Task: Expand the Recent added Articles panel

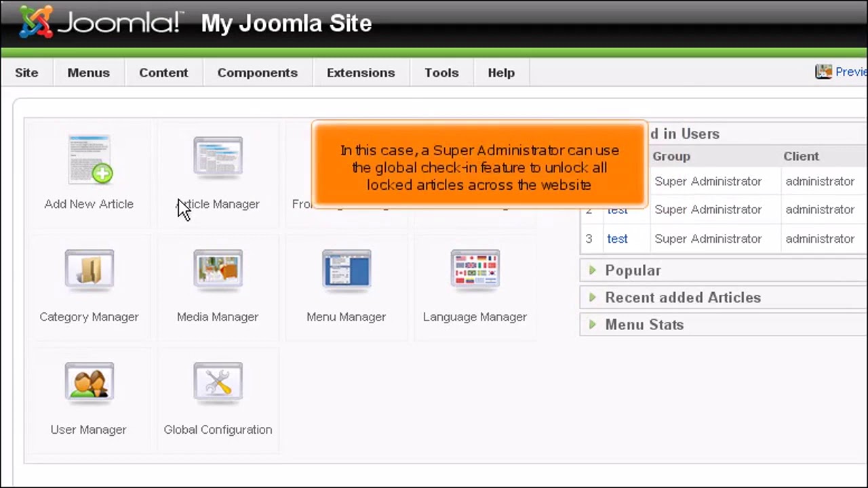Action: pos(724,298)
